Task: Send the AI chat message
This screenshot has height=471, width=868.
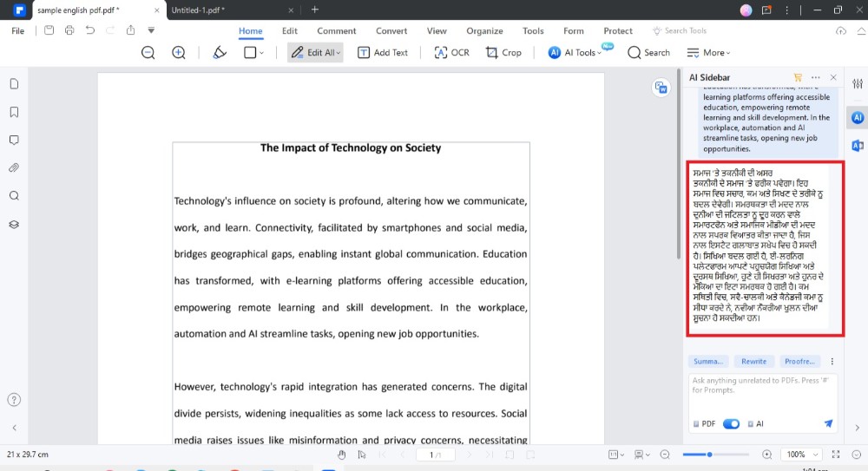Action: pos(828,424)
